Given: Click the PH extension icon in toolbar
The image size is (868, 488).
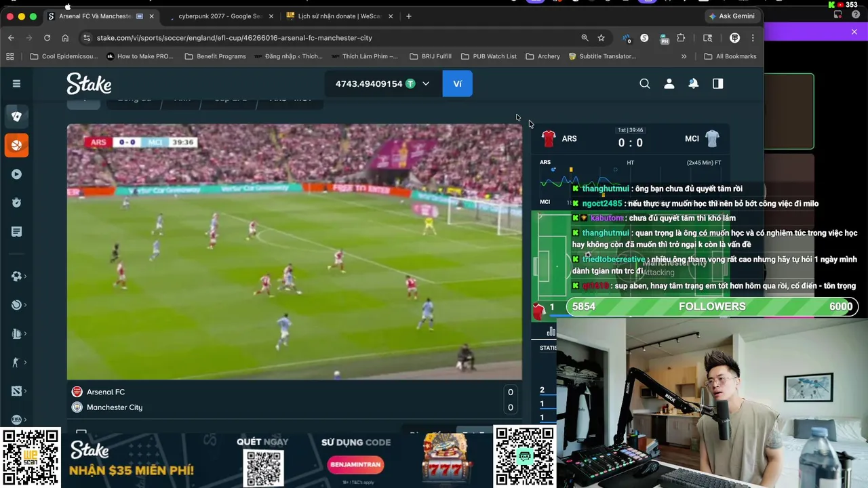Looking at the screenshot, I should (x=665, y=38).
